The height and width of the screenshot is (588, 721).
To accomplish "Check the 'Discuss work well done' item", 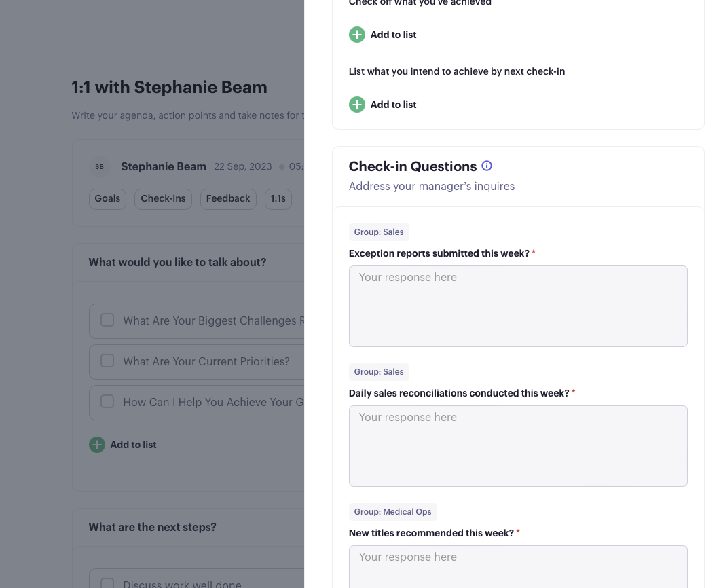I will coord(107,583).
